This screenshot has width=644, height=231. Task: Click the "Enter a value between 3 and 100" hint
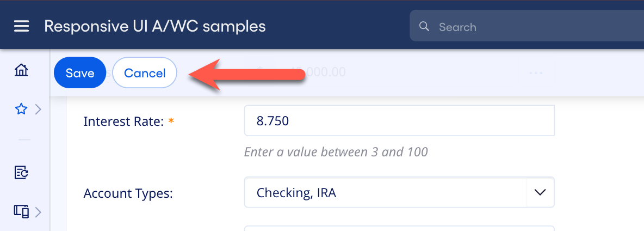336,152
